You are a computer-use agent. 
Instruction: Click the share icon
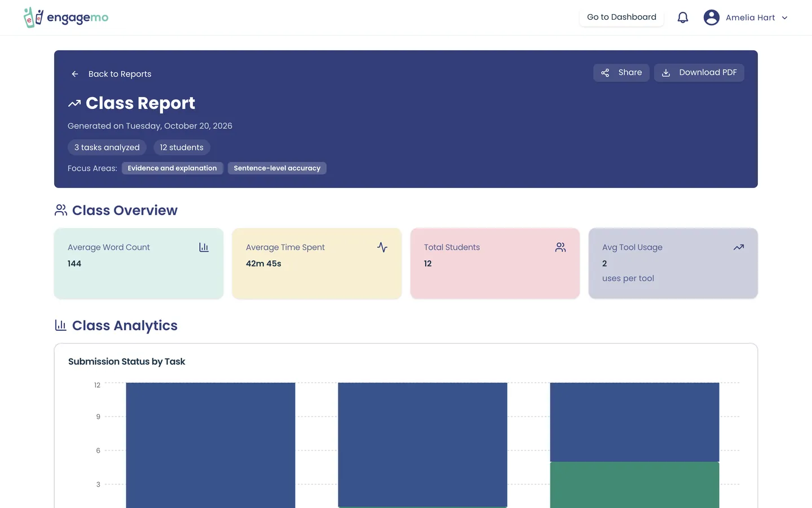click(605, 73)
